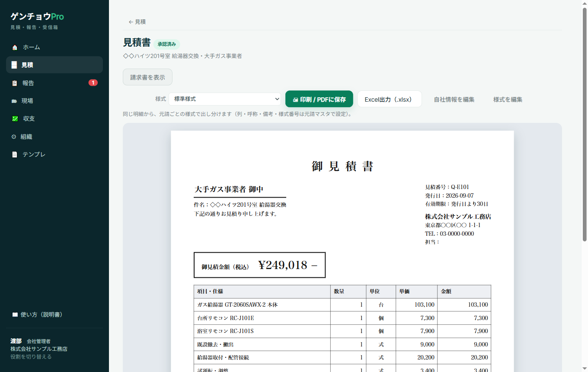Select 見積 in the sidebar
The height and width of the screenshot is (372, 588).
coord(54,65)
